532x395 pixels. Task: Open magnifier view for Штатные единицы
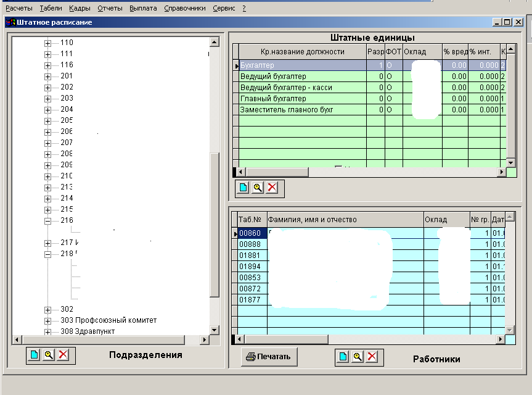click(x=258, y=188)
